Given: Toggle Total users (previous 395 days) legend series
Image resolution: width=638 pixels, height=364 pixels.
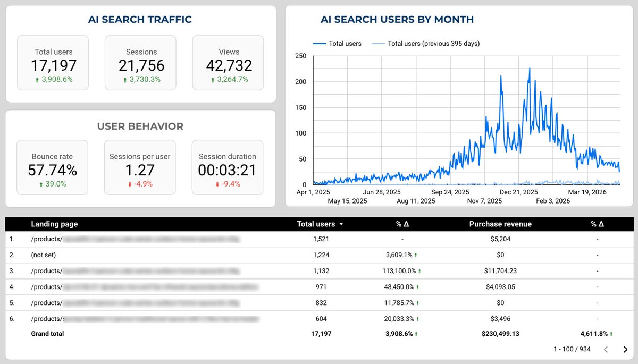Looking at the screenshot, I should (425, 44).
